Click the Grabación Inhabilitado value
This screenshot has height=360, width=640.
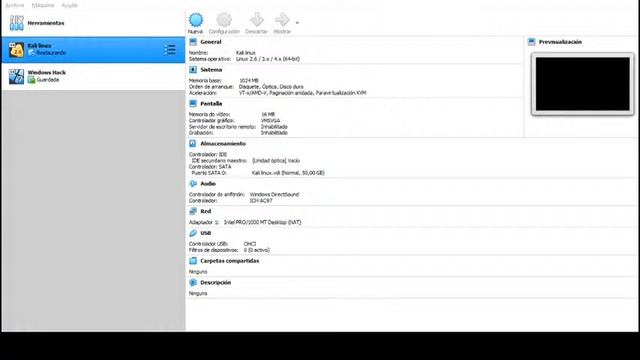tap(274, 133)
